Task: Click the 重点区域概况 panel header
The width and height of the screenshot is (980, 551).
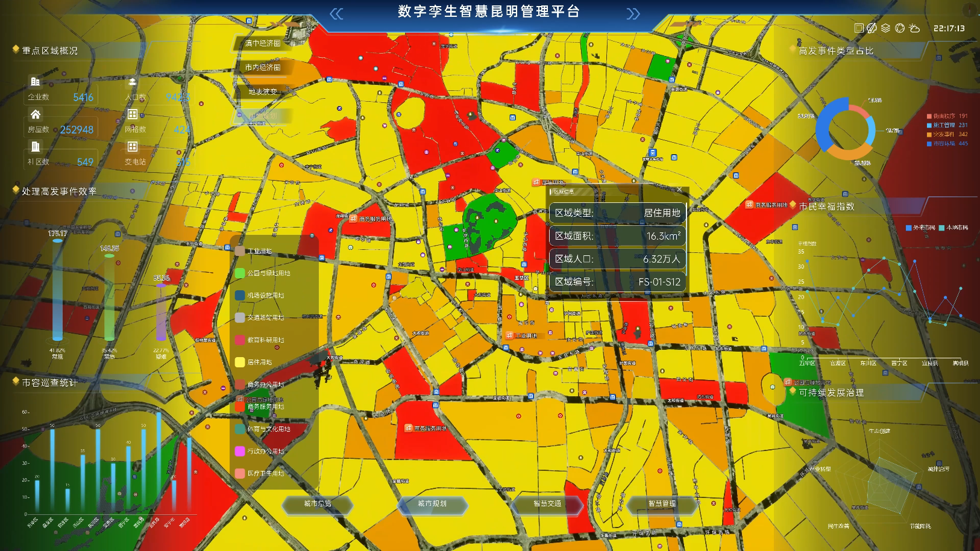Action: (50, 51)
